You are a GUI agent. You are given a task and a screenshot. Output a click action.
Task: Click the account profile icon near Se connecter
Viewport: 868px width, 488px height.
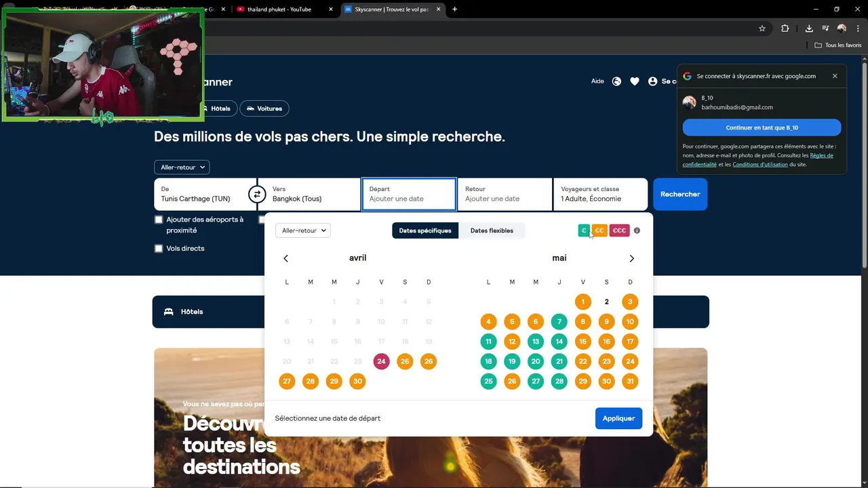point(652,81)
